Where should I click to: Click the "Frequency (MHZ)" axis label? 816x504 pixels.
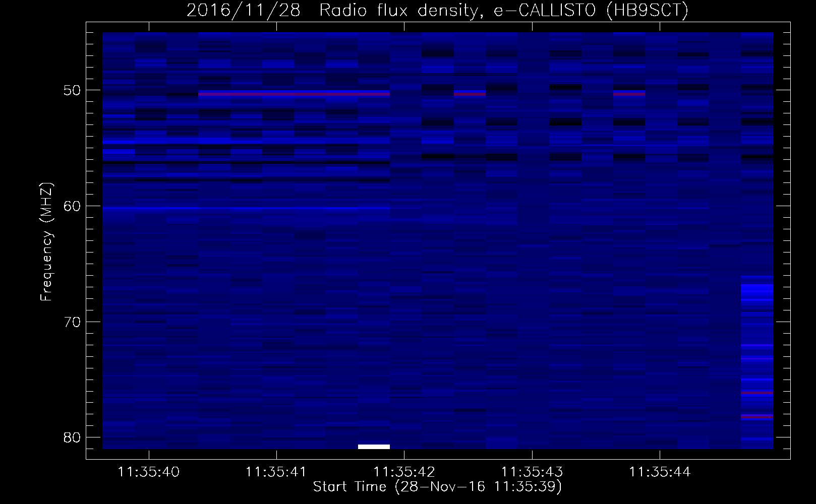46,242
